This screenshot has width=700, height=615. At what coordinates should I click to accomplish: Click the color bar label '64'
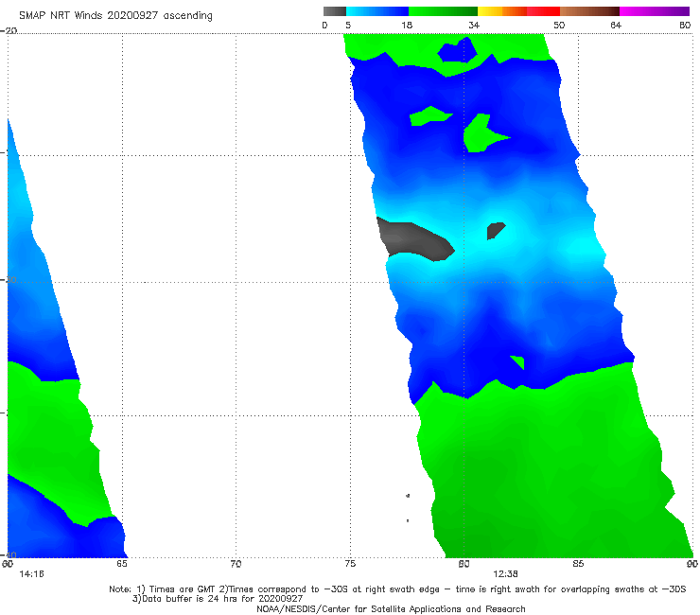(616, 25)
